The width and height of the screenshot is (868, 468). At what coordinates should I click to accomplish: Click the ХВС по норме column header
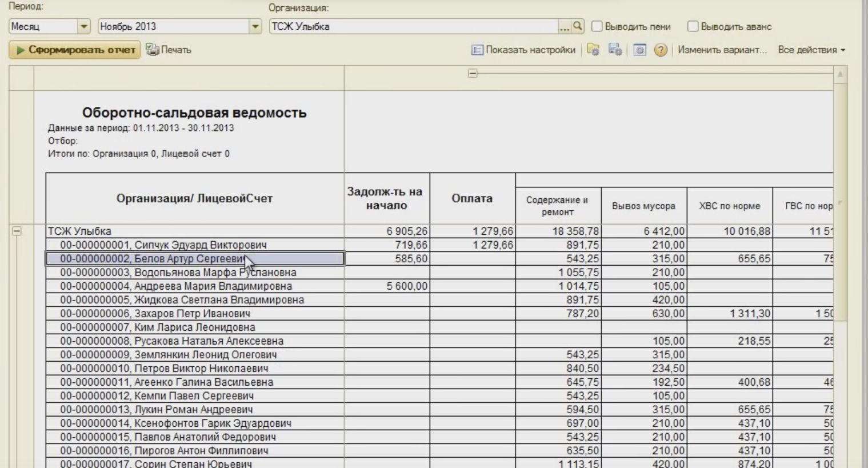(730, 206)
